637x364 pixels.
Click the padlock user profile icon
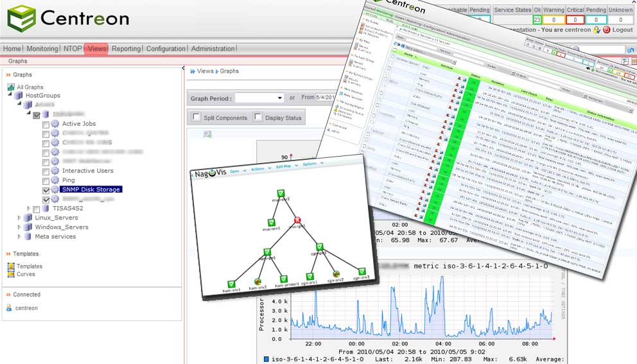point(597,30)
